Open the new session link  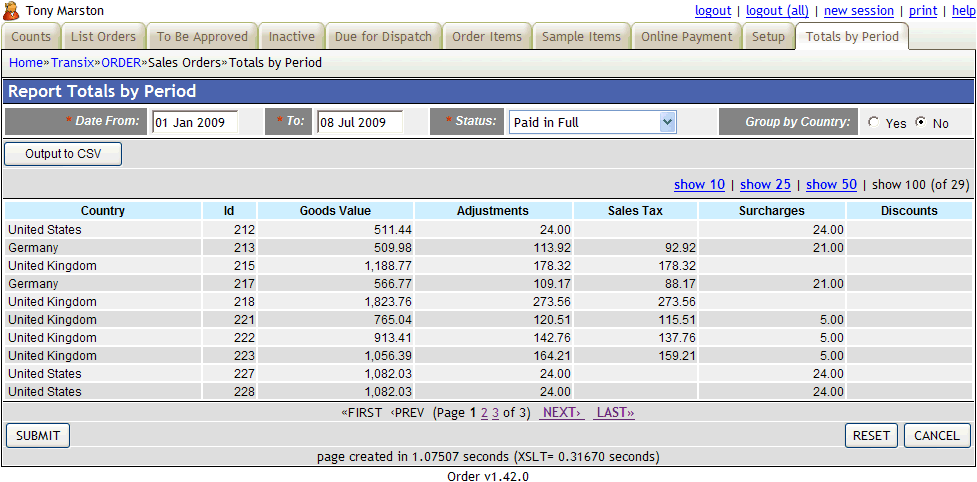858,11
